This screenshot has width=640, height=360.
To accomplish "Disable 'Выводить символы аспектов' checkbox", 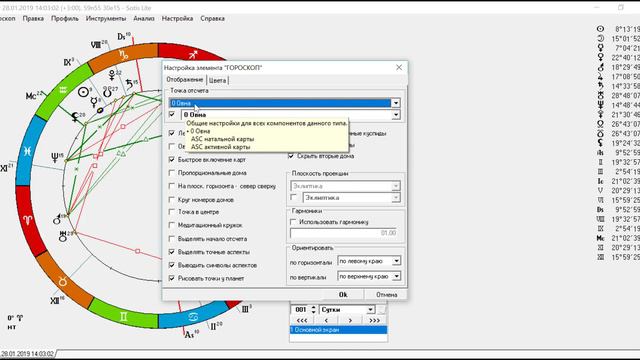I will pos(171,265).
